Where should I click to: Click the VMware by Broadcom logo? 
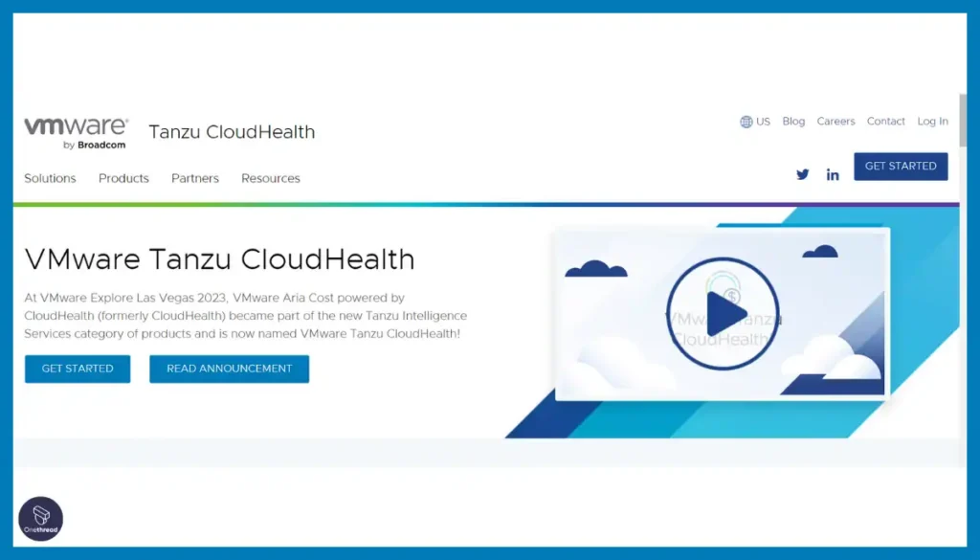[x=77, y=133]
